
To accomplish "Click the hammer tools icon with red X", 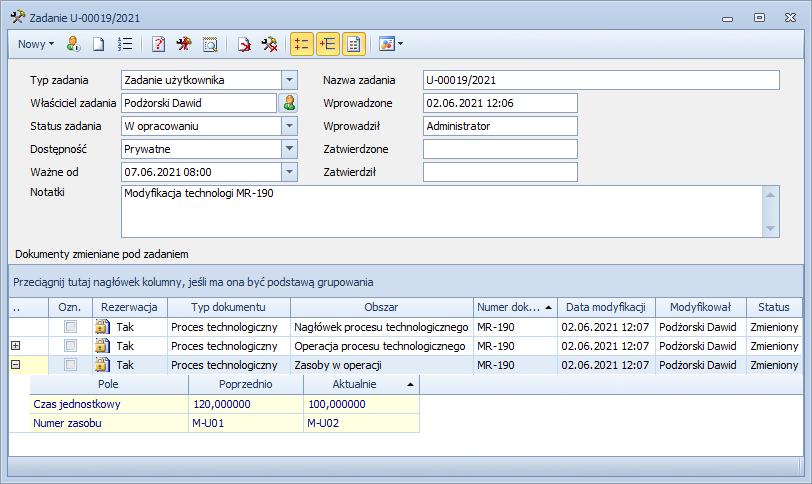I will point(269,44).
